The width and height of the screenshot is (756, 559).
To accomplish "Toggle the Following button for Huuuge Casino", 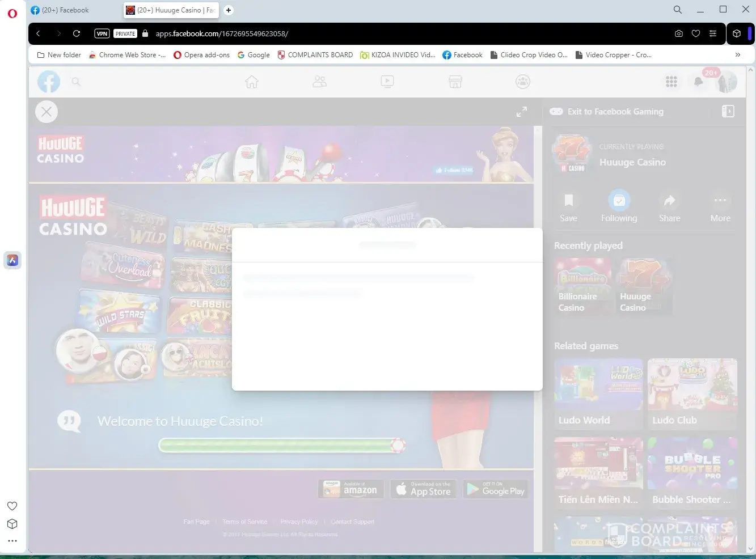I will 619,206.
